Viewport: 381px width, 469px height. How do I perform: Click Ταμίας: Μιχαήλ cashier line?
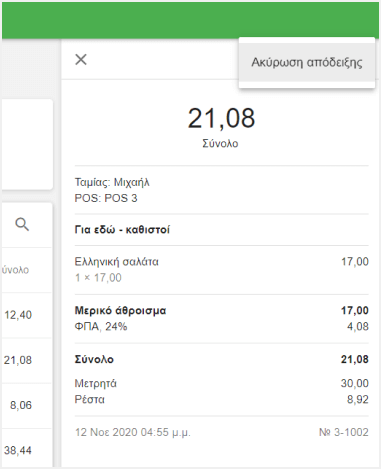[112, 182]
